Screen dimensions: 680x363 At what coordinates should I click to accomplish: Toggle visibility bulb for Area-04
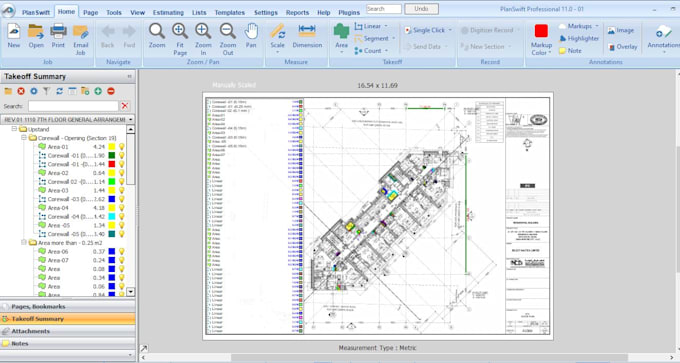click(x=122, y=208)
